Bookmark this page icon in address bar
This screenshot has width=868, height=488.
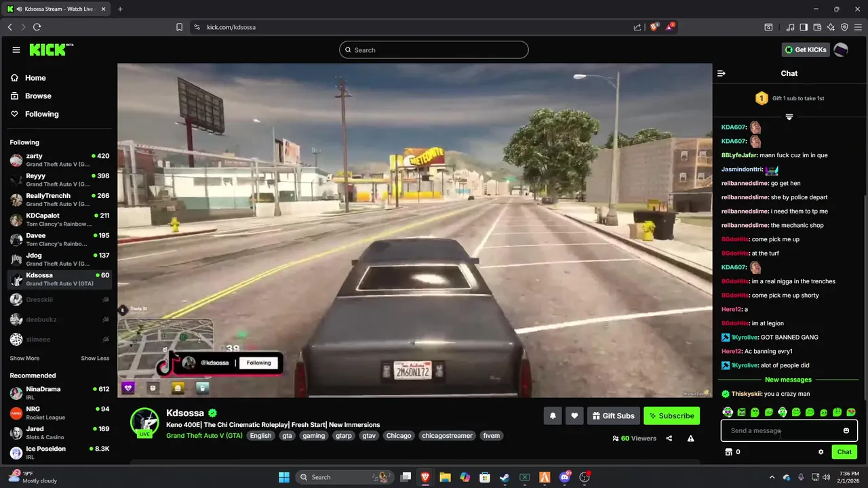click(x=179, y=27)
